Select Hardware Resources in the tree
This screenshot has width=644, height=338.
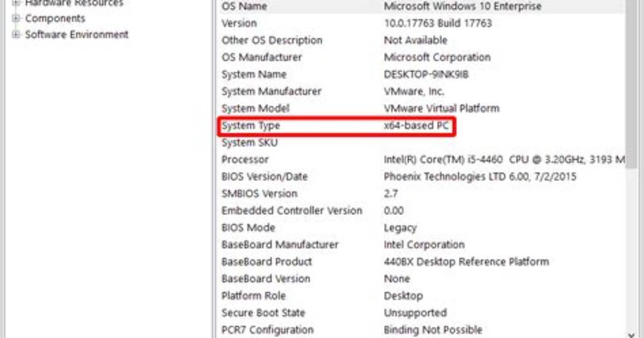coord(74,3)
